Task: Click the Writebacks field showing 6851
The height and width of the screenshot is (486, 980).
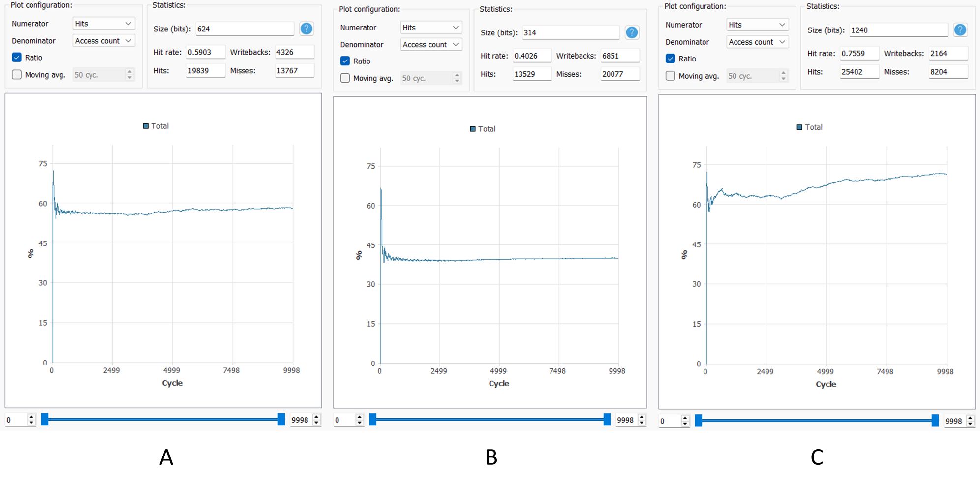Action: [x=619, y=56]
